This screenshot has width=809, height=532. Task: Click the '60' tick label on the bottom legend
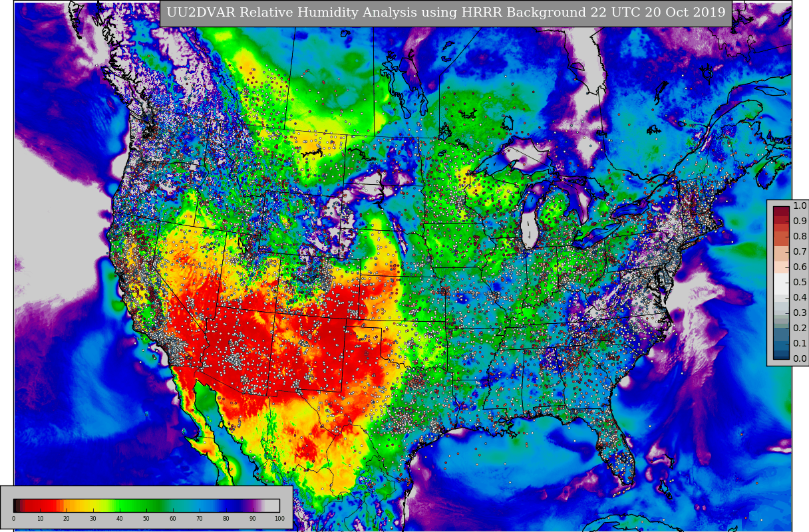coord(173,519)
